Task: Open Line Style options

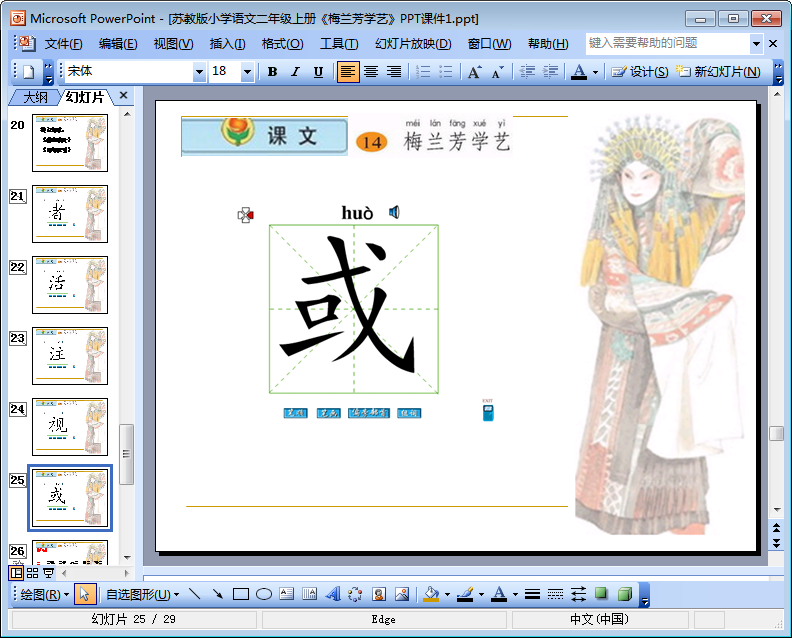Action: [532, 594]
